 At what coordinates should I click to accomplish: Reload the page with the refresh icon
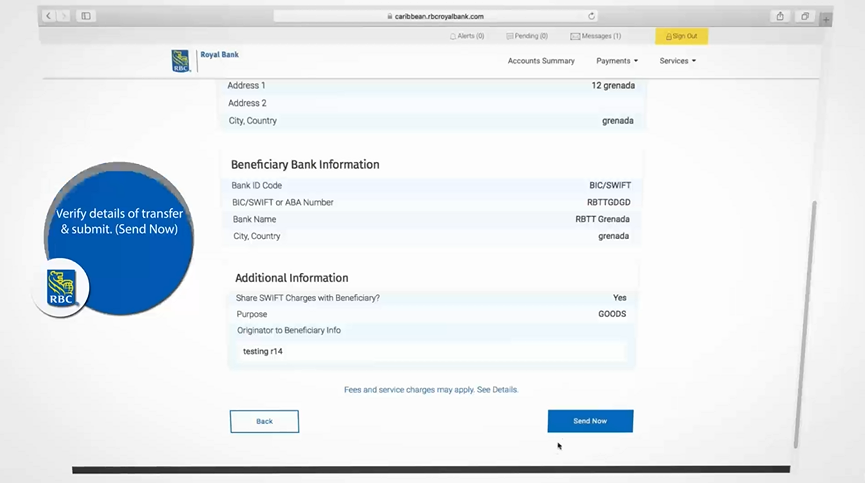click(x=592, y=16)
